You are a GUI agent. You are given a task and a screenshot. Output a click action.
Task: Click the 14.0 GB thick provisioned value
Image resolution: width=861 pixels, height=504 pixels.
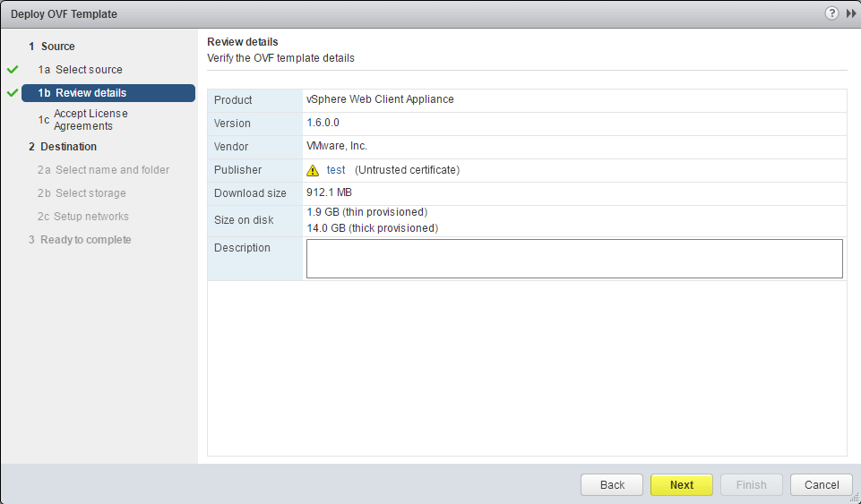point(373,228)
